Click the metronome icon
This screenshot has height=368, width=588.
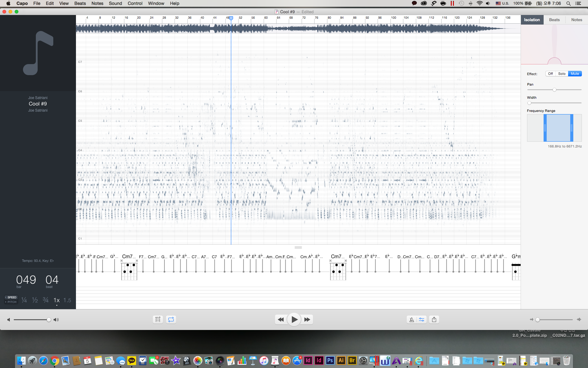412,320
